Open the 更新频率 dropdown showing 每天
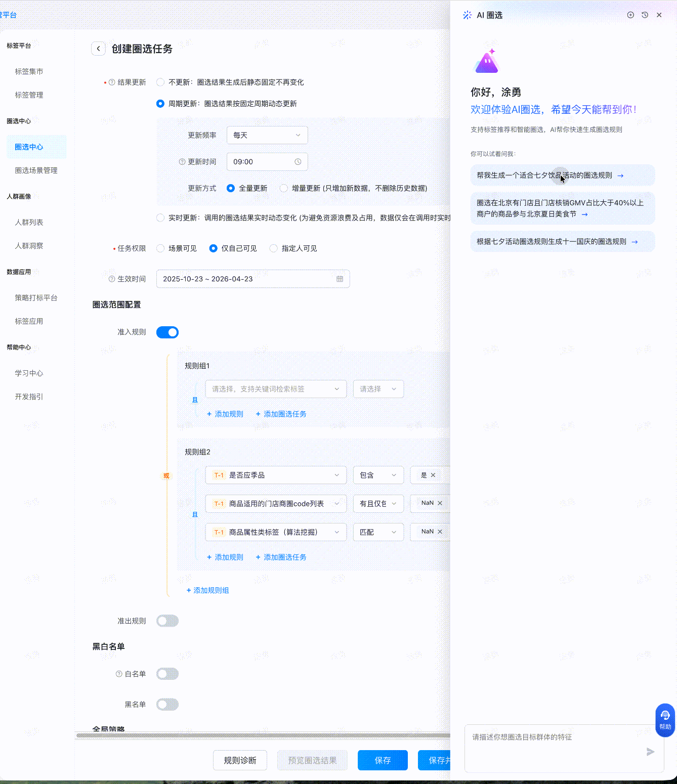 tap(267, 135)
